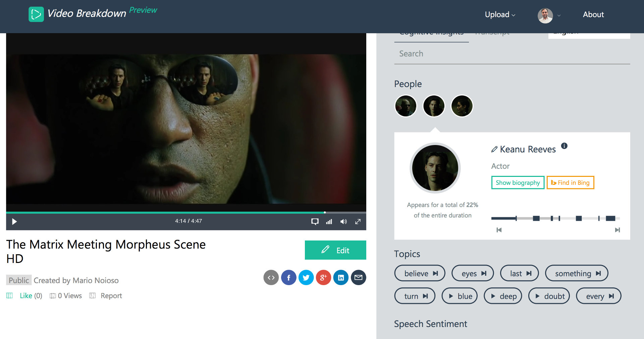Toggle captions on the video player

315,221
